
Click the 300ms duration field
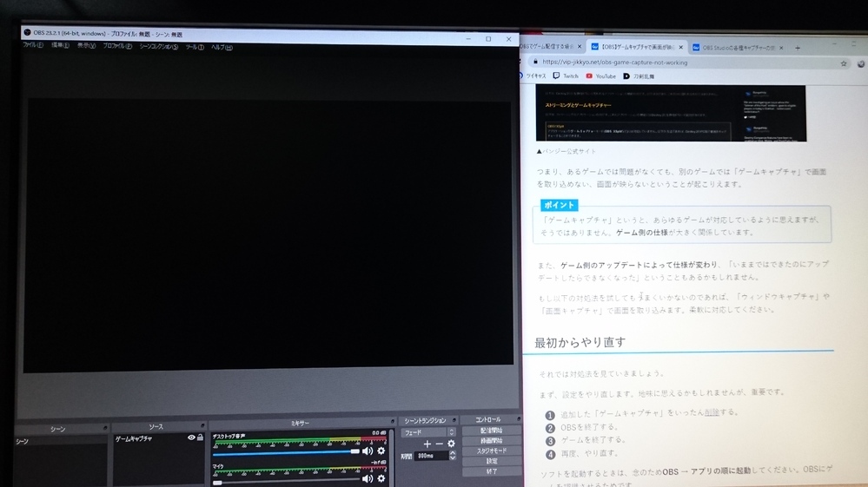tap(433, 456)
